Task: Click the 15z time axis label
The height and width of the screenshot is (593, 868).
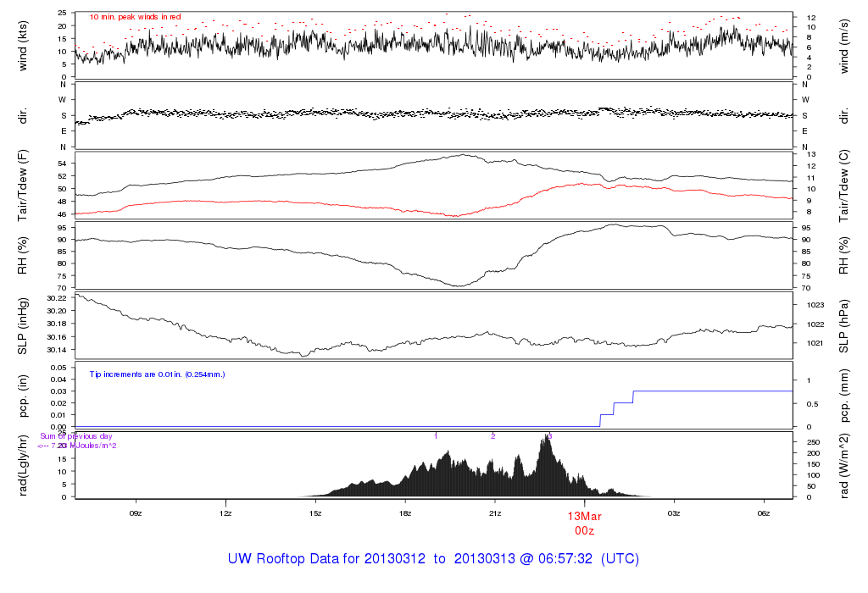Action: click(x=315, y=513)
